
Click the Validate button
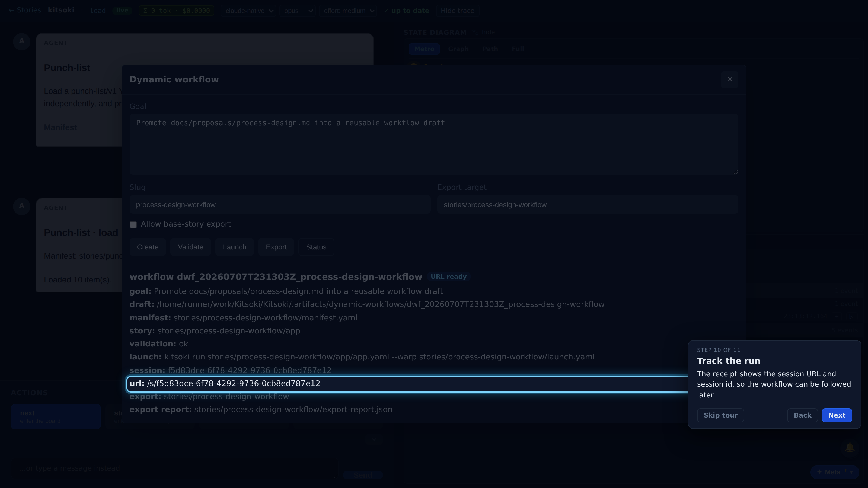point(190,247)
